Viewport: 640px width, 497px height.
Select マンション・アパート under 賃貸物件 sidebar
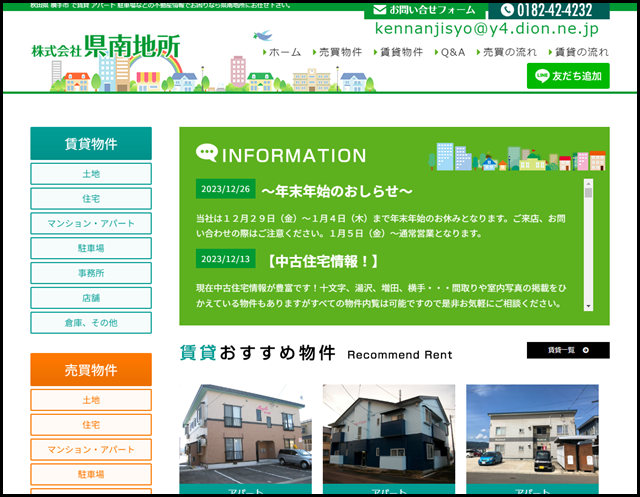[x=91, y=223]
